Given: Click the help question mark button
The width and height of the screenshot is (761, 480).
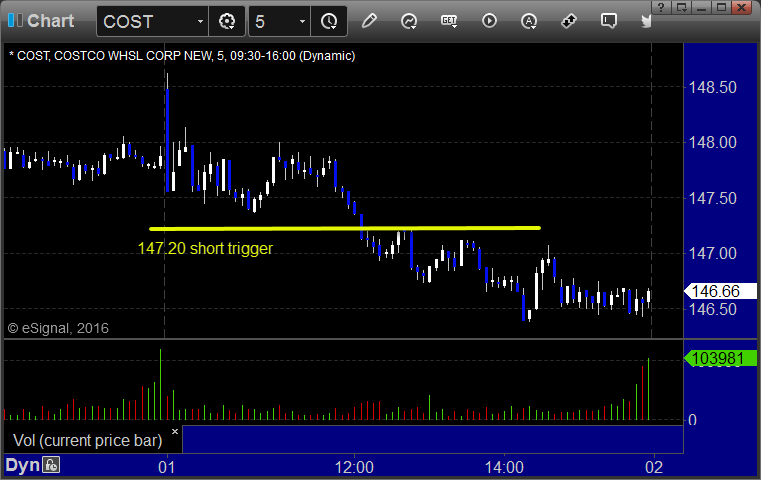Looking at the screenshot, I should [x=661, y=7].
